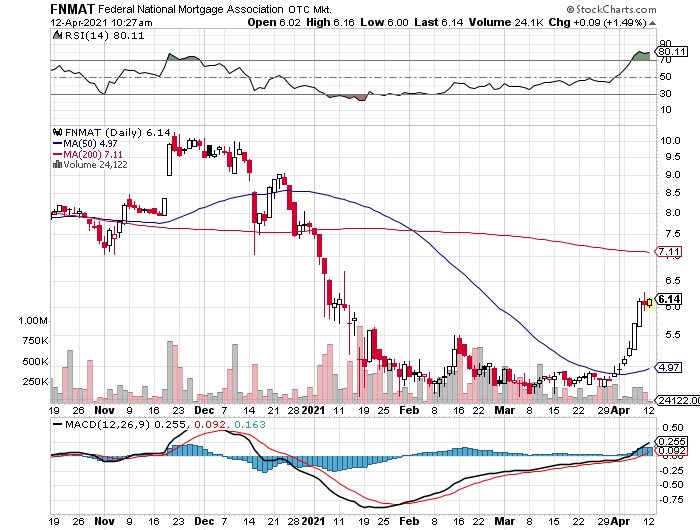
Task: Click the 2021 label on price chart axis
Action: tap(313, 410)
